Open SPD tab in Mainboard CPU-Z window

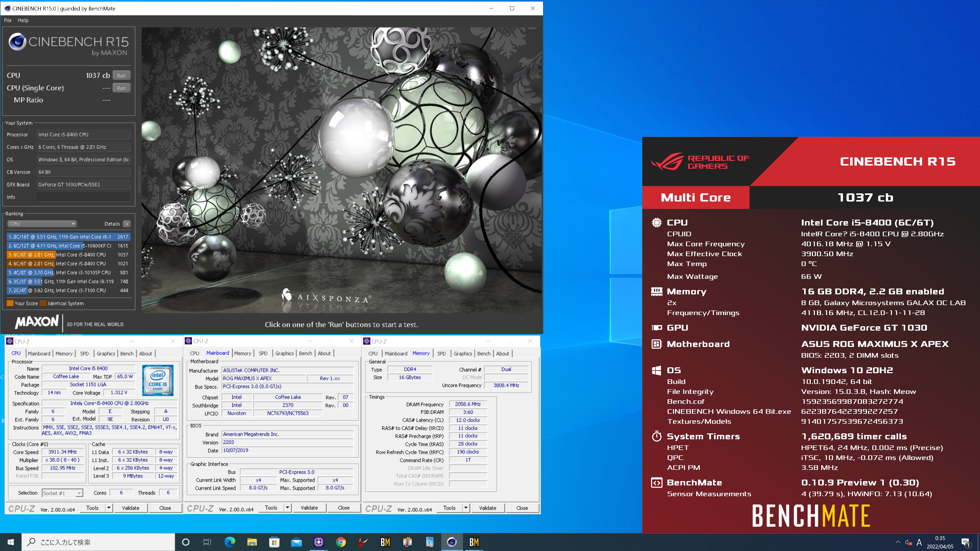tap(263, 353)
